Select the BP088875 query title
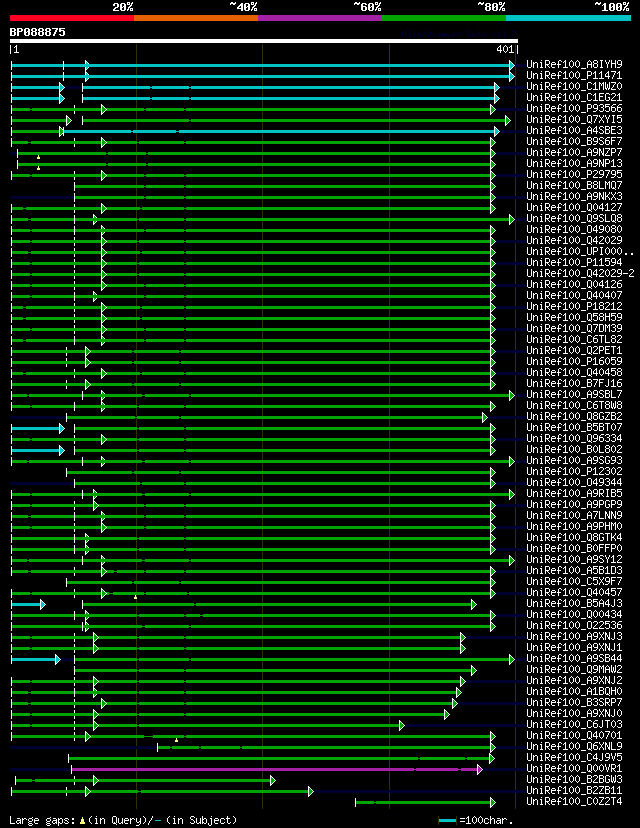Screen dimensions: 640x828 [37, 32]
